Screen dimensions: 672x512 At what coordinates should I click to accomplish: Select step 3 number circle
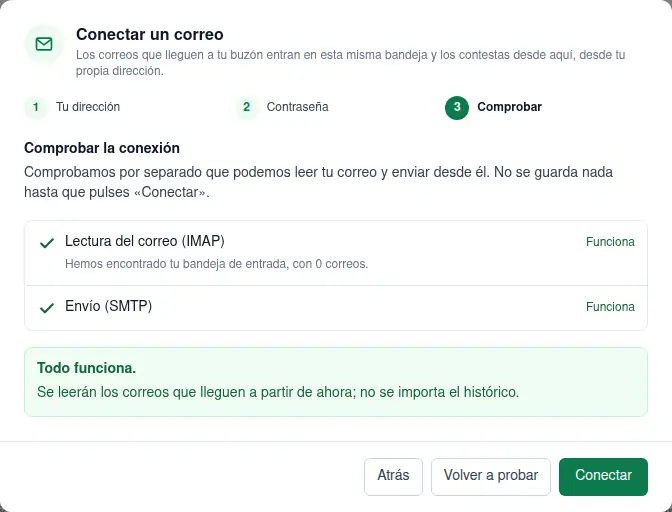(457, 107)
